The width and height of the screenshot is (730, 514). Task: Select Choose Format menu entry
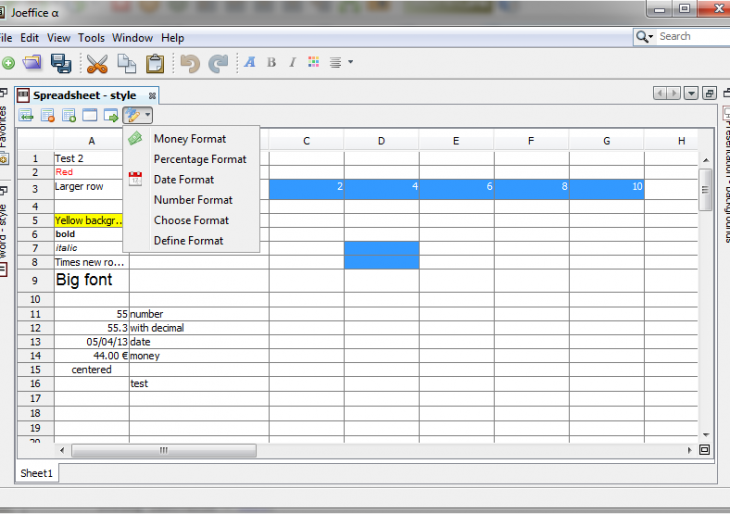click(x=191, y=220)
